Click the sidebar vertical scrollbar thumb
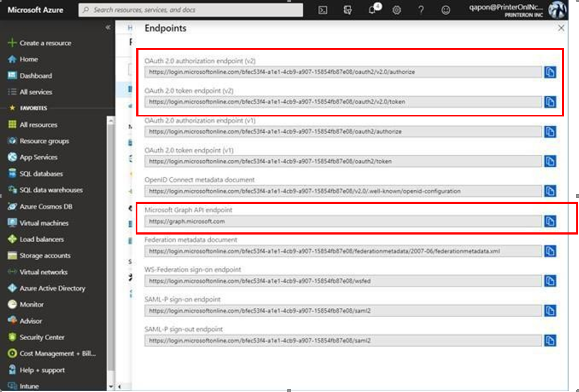 tap(111, 247)
